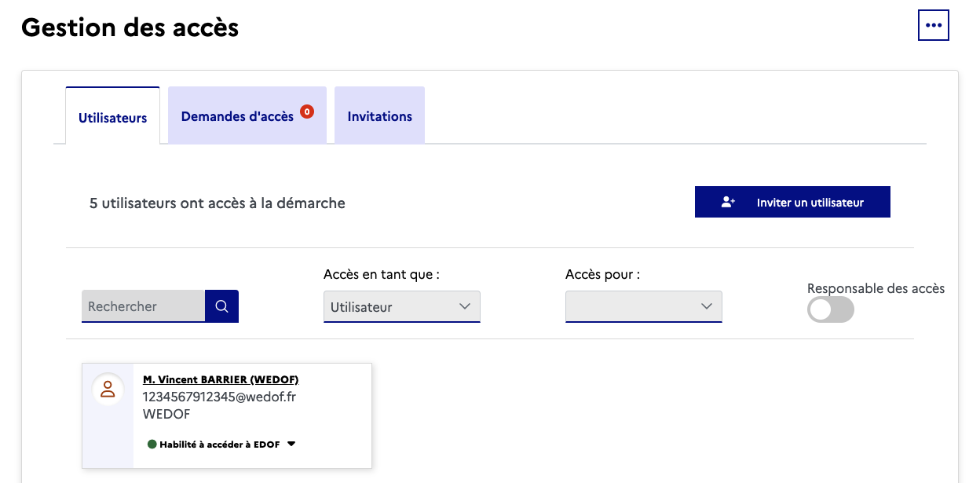Click the "5 utilisateurs ont accès" text
The height and width of the screenshot is (483, 980).
tap(218, 203)
